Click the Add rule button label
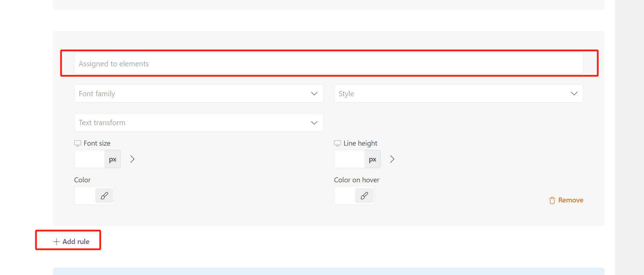The height and width of the screenshot is (275, 644). coord(76,242)
